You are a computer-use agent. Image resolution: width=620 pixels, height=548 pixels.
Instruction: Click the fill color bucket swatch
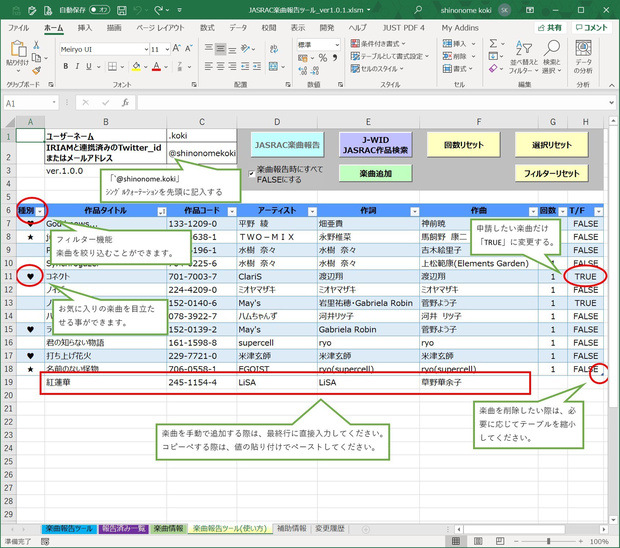coord(136,66)
